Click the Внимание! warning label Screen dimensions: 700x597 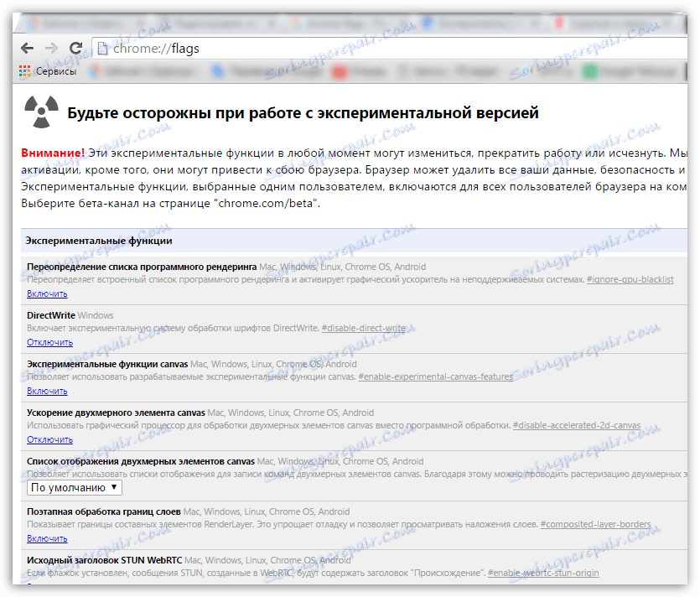[x=53, y=153]
